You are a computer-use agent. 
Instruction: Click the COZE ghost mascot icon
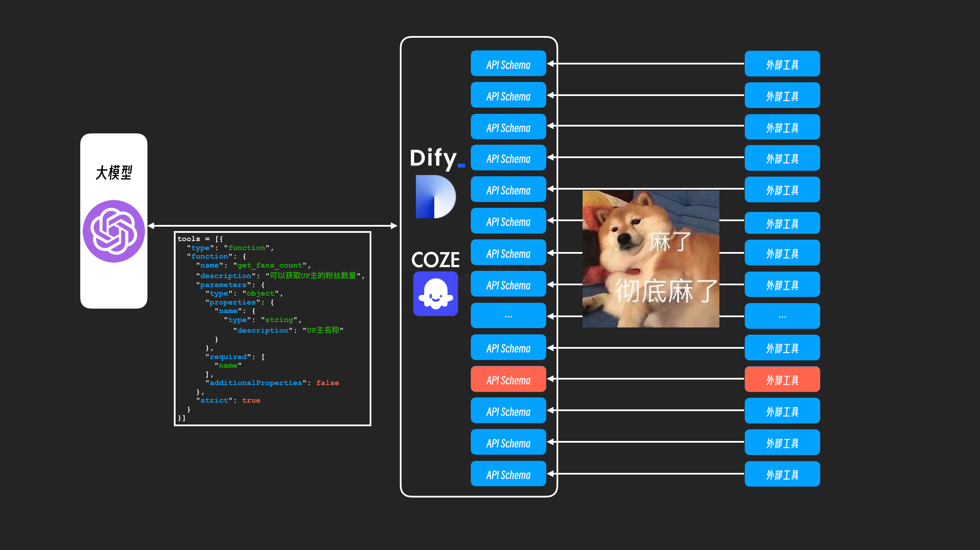point(435,293)
